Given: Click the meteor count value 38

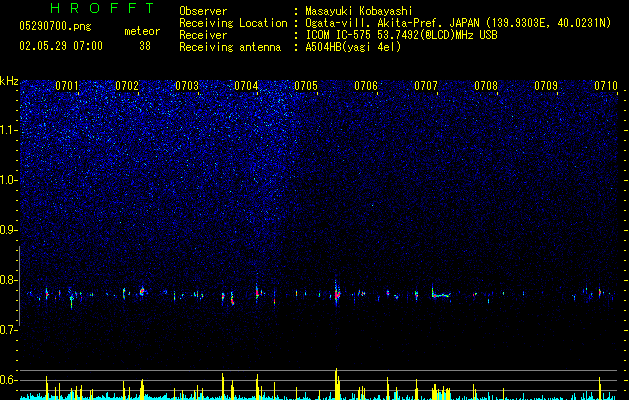Looking at the screenshot, I should (x=145, y=46).
